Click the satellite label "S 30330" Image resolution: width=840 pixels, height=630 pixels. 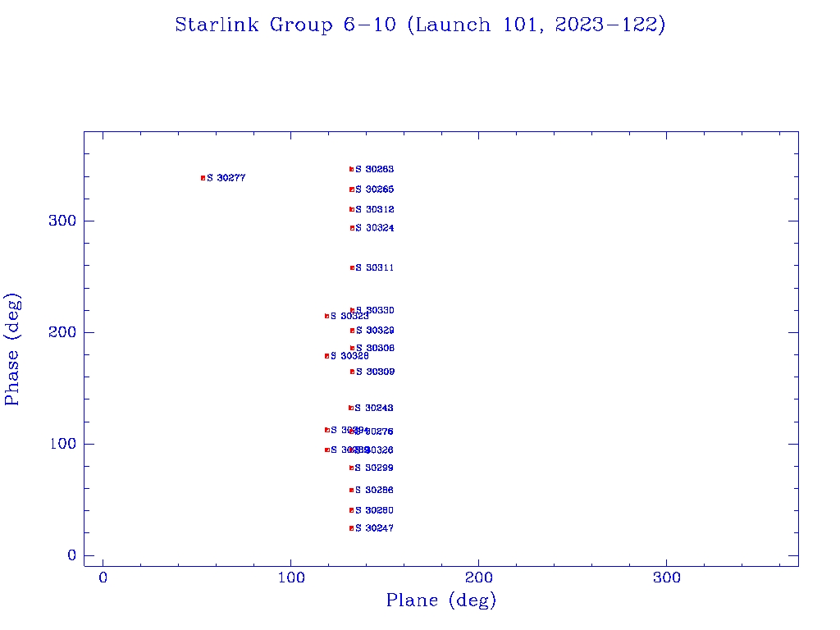(x=375, y=310)
